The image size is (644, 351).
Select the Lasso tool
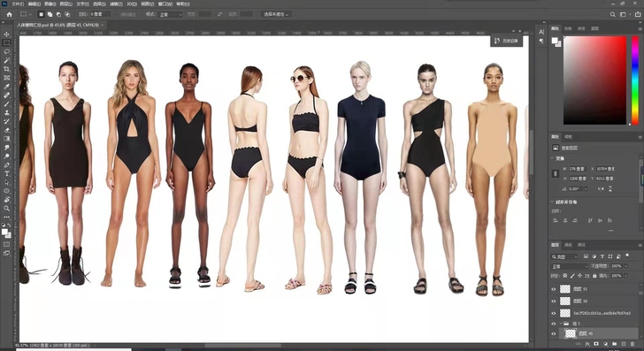pyautogui.click(x=6, y=52)
